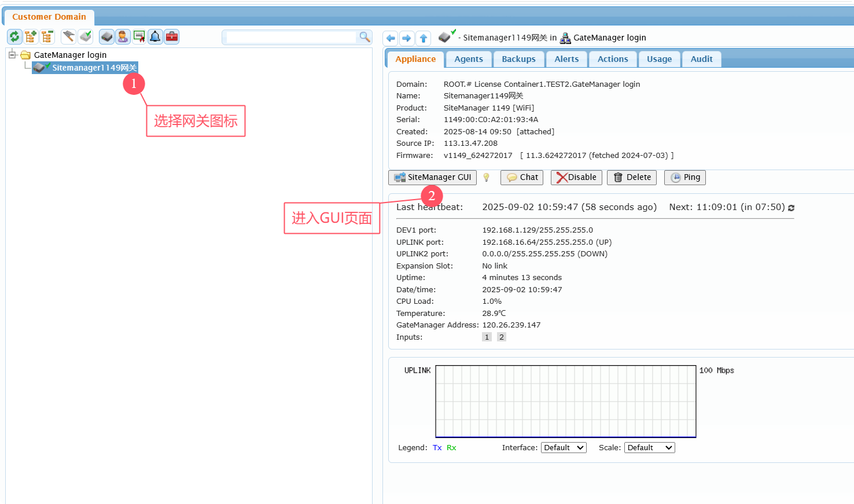Click the tools filter icon in toolbar
854x504 pixels.
[x=69, y=37]
